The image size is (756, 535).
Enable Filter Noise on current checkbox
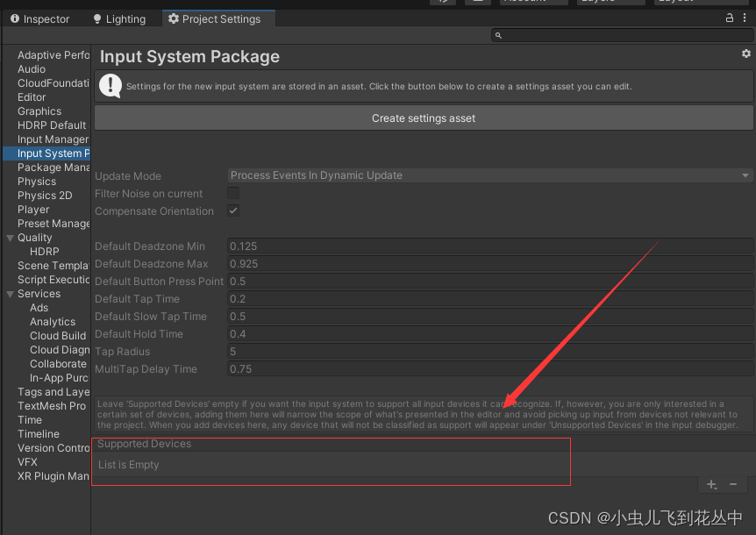[232, 193]
